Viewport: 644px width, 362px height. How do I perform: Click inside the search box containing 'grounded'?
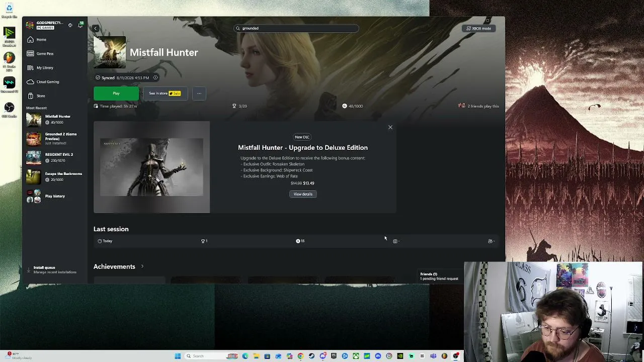(296, 28)
